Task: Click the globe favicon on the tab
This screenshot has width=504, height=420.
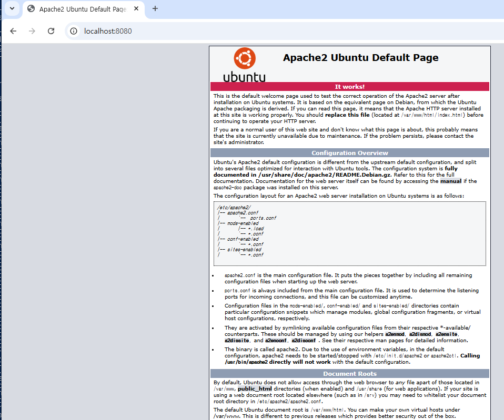Action: tap(31, 8)
